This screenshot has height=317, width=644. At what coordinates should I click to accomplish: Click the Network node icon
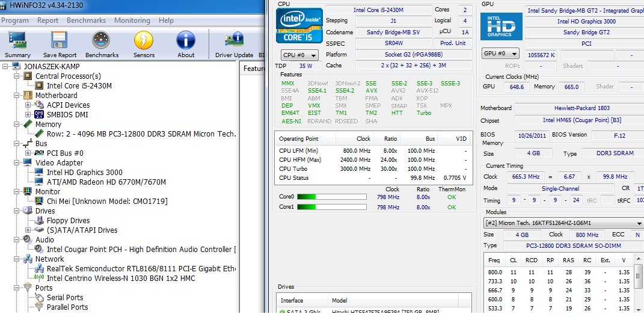[x=28, y=259]
